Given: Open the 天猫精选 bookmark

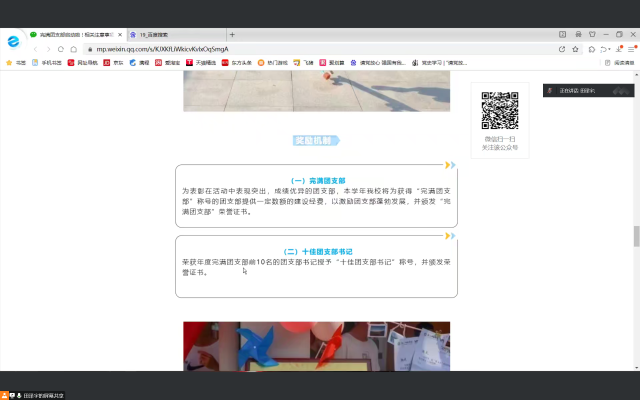Looking at the screenshot, I should [200, 62].
